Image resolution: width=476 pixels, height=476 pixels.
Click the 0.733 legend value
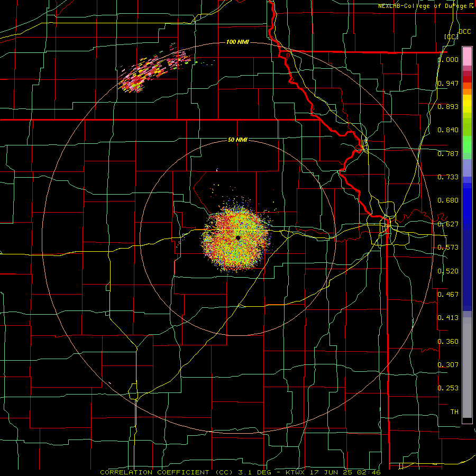click(x=448, y=177)
